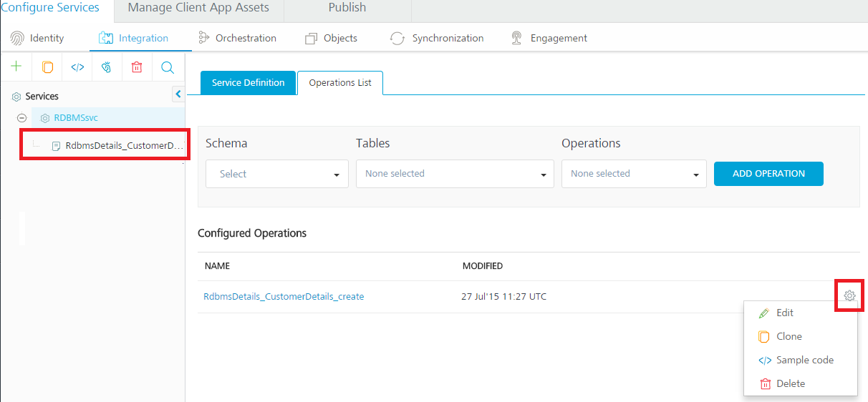Click the ADD OPERATION button
The image size is (868, 402).
(768, 174)
